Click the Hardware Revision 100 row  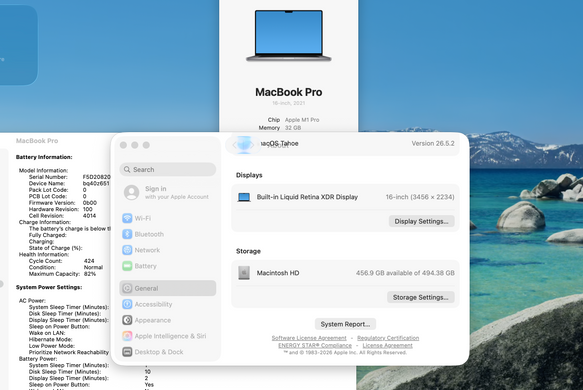[61, 209]
